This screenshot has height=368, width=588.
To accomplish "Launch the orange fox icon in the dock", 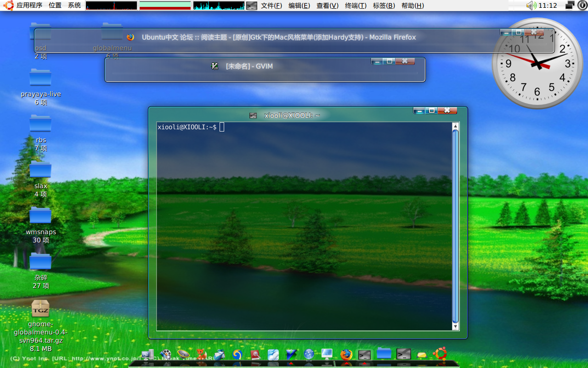I will [201, 354].
